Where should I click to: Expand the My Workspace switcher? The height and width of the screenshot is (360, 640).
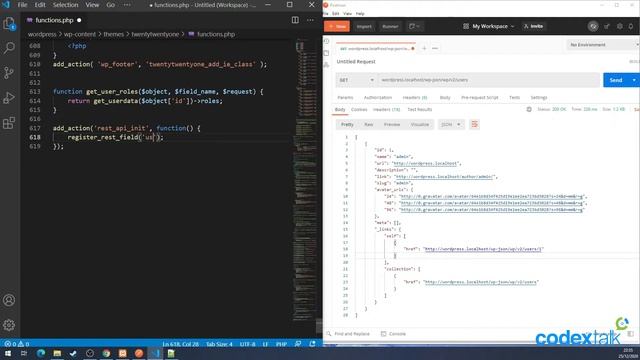[x=489, y=26]
